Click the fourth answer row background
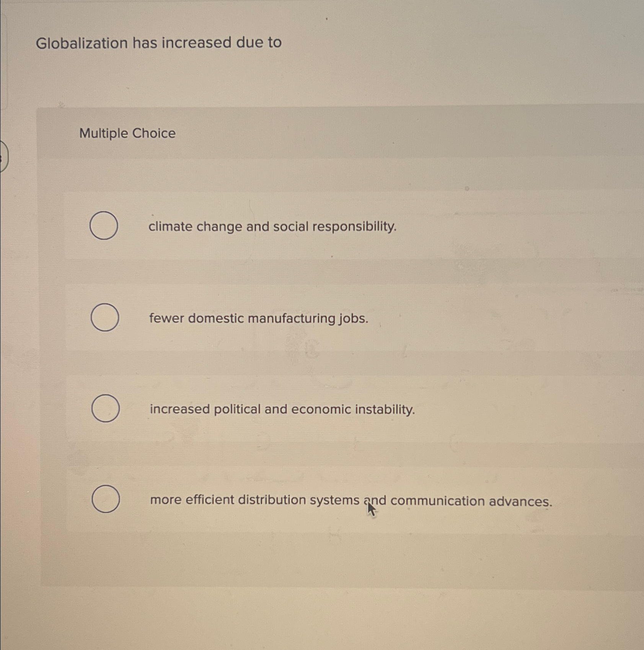Viewport: 644px width, 650px height. pyautogui.click(x=593, y=500)
